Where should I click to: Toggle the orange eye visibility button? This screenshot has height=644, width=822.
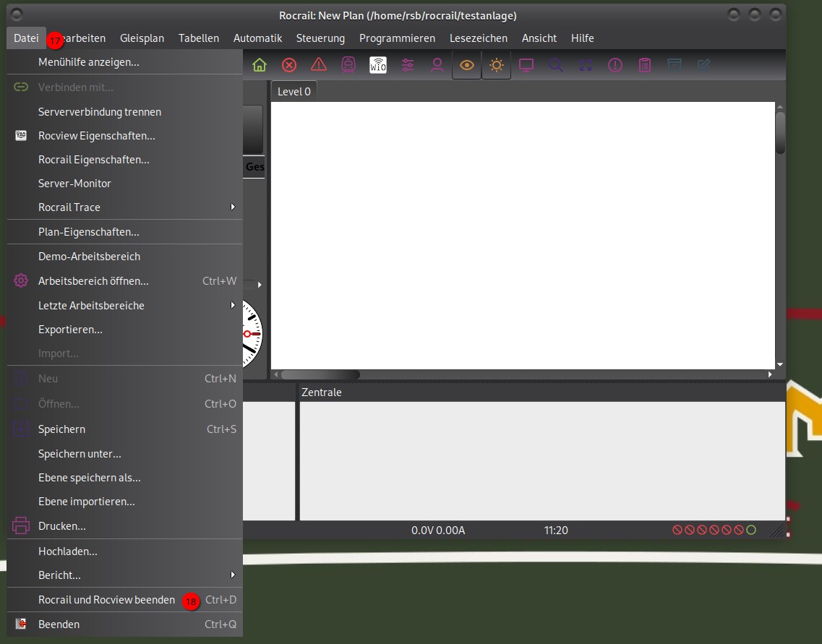point(467,65)
